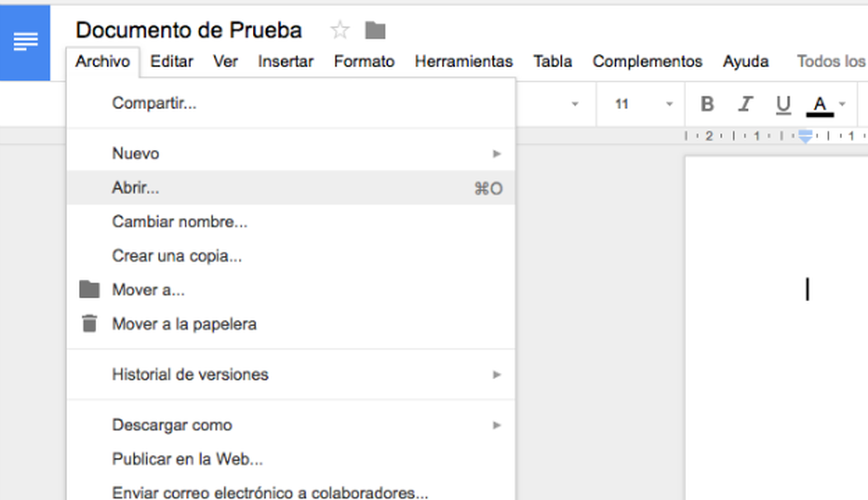Select the Mover a la papelera trash icon
Viewport: 868px width, 500px height.
tap(89, 323)
